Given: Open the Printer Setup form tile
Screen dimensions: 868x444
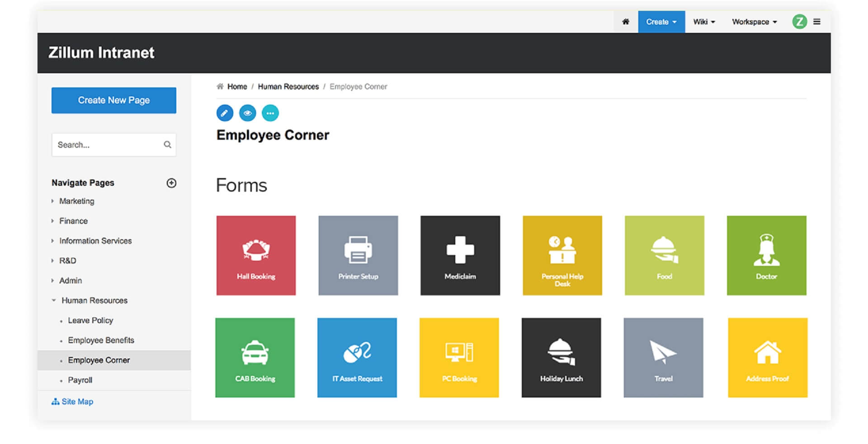Looking at the screenshot, I should click(358, 255).
